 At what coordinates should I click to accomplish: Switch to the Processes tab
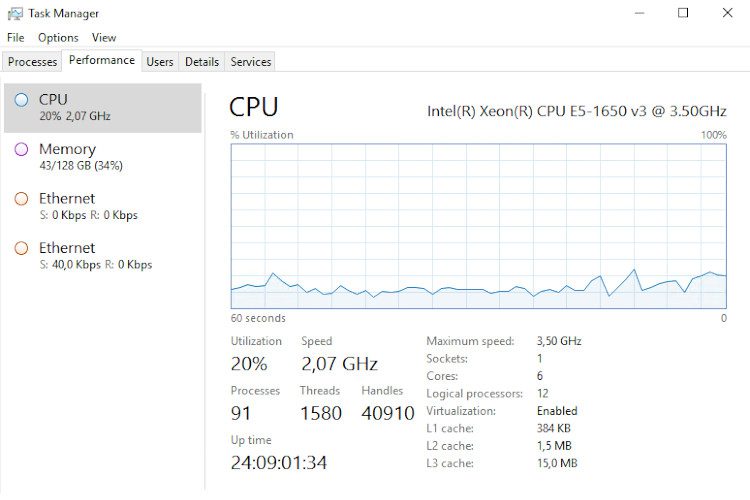(33, 62)
